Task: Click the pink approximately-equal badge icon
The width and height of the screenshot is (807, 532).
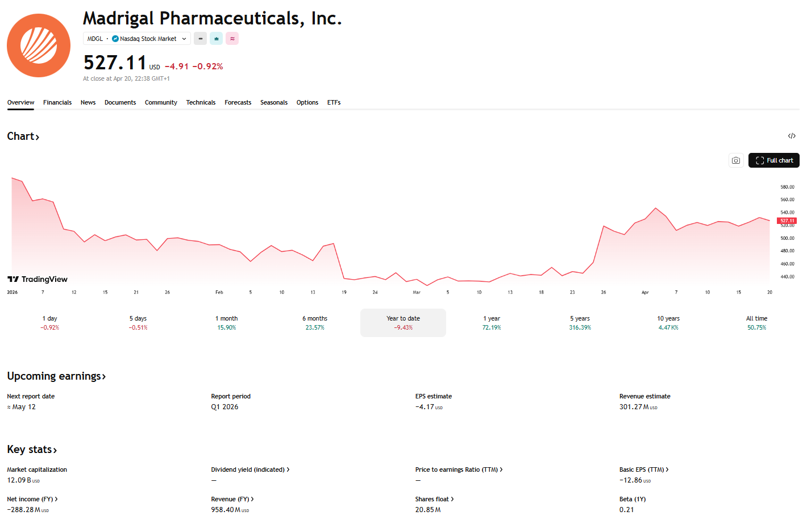Action: (x=232, y=39)
